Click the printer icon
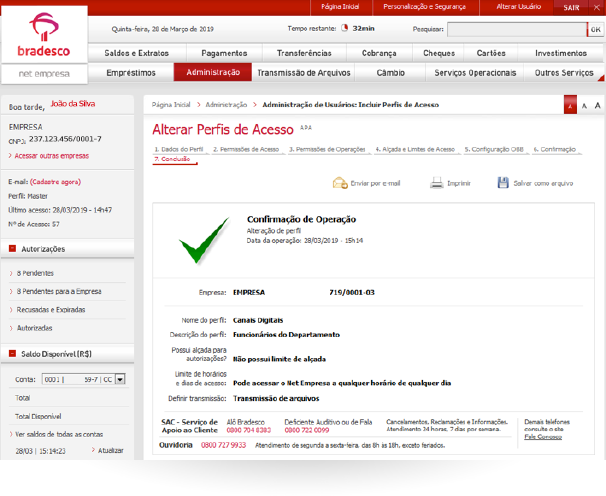 (x=436, y=183)
